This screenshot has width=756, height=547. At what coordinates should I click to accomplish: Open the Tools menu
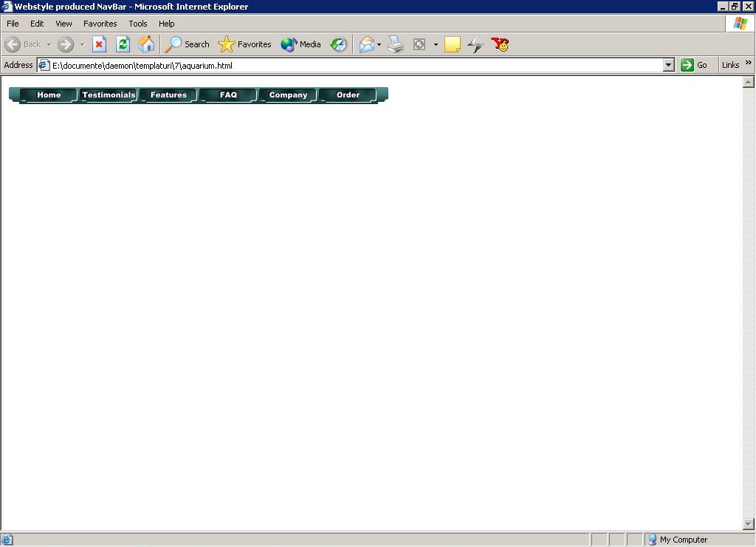click(137, 24)
